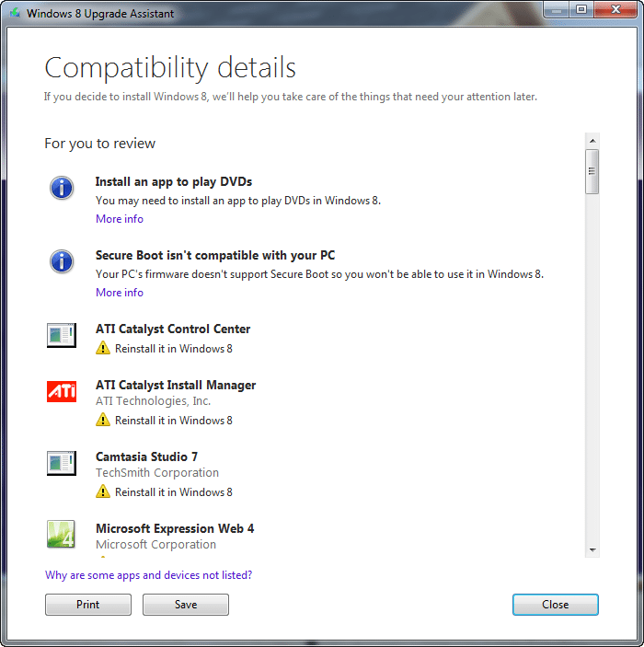
Task: Click the 'For you to review' section heading
Action: [x=100, y=144]
